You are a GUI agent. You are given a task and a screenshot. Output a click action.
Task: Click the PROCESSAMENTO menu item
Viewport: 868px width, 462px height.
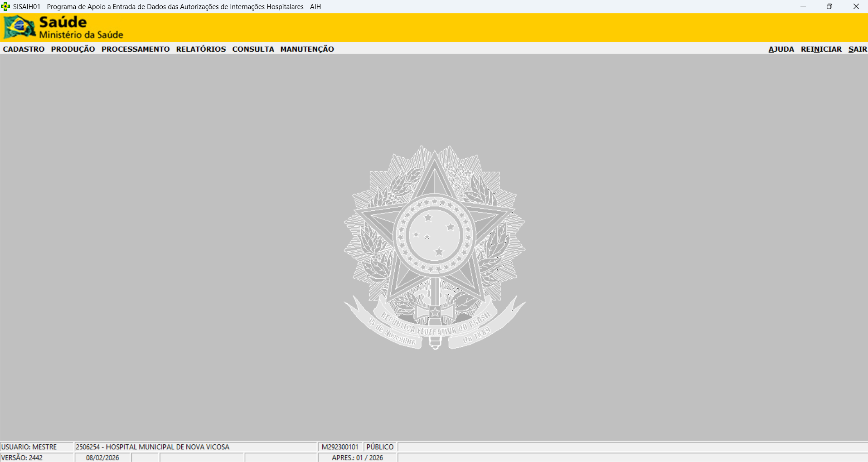[136, 49]
